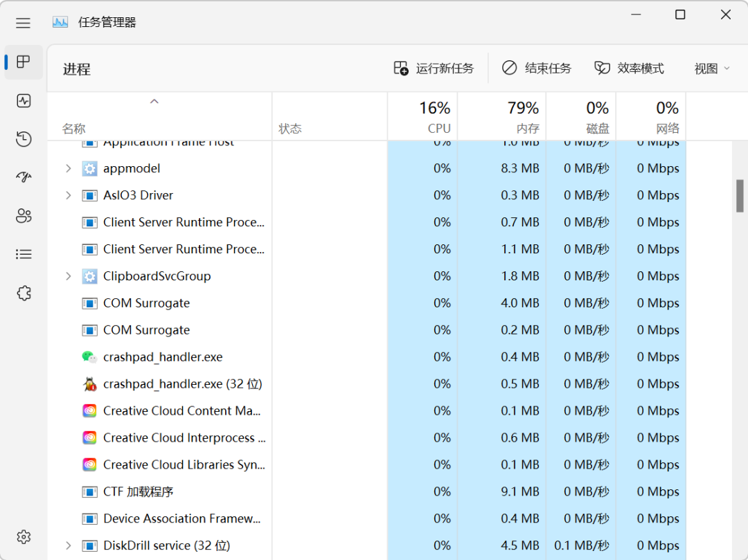Maximize the Task Manager window
The height and width of the screenshot is (560, 748).
click(680, 15)
